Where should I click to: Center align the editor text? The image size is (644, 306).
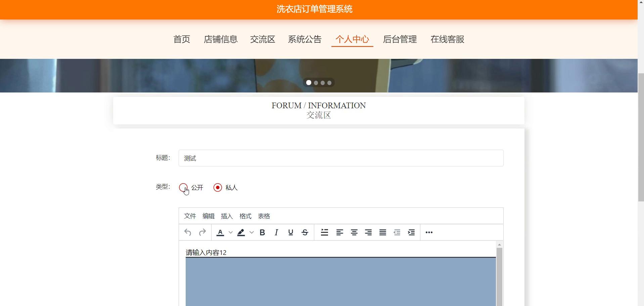(x=354, y=232)
